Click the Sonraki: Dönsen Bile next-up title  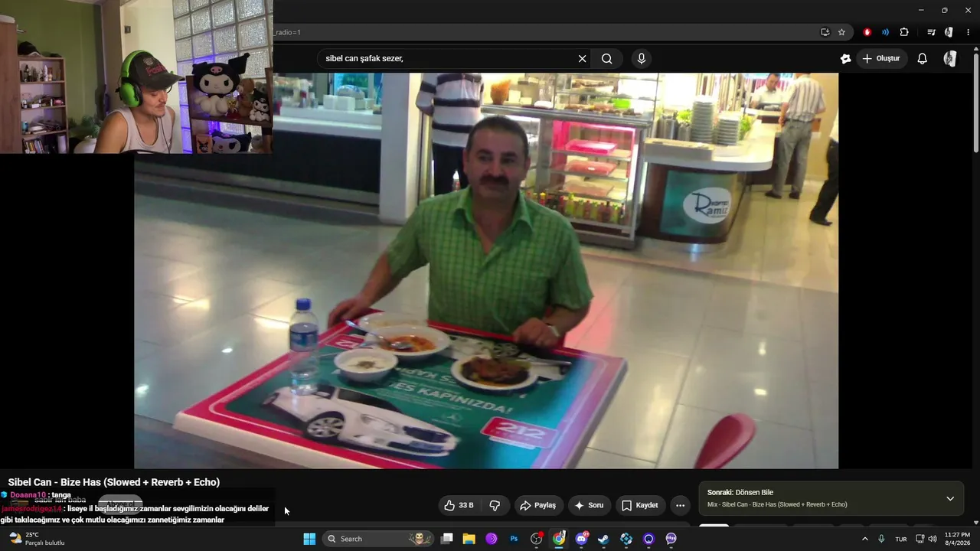(x=740, y=492)
